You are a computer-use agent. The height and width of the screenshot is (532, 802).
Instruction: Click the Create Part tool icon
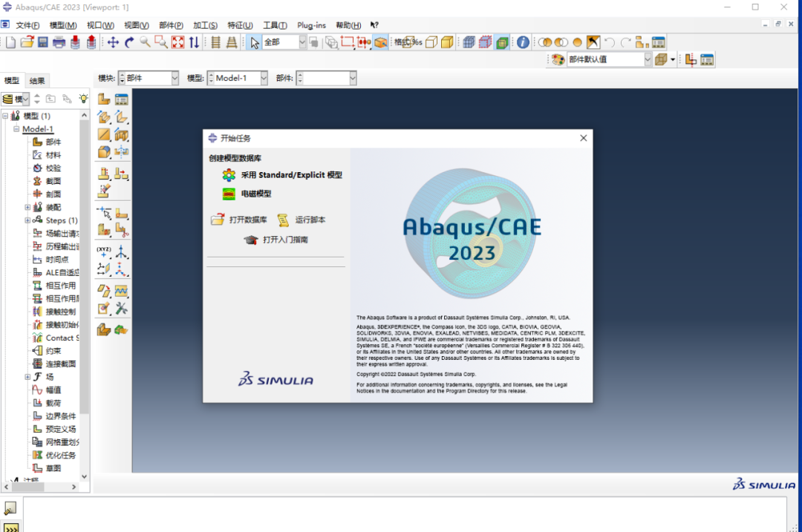[x=104, y=99]
